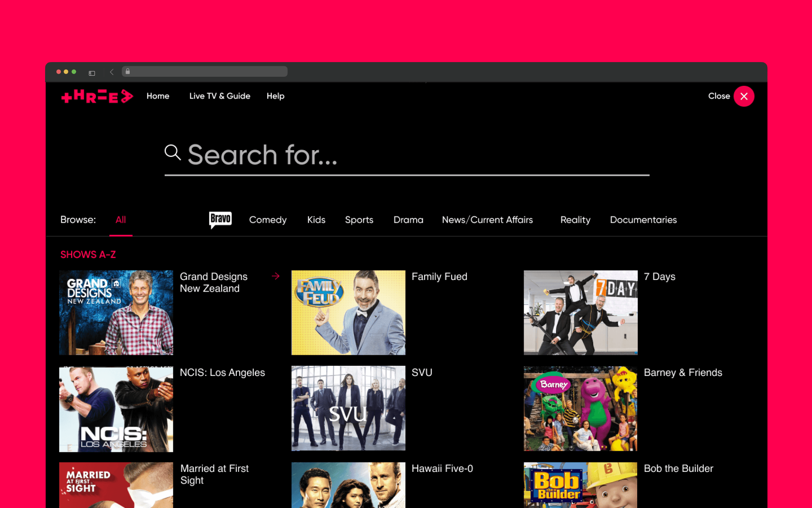This screenshot has width=812, height=508.
Task: Click the NCIS: Los Angeles title
Action: pyautogui.click(x=222, y=373)
